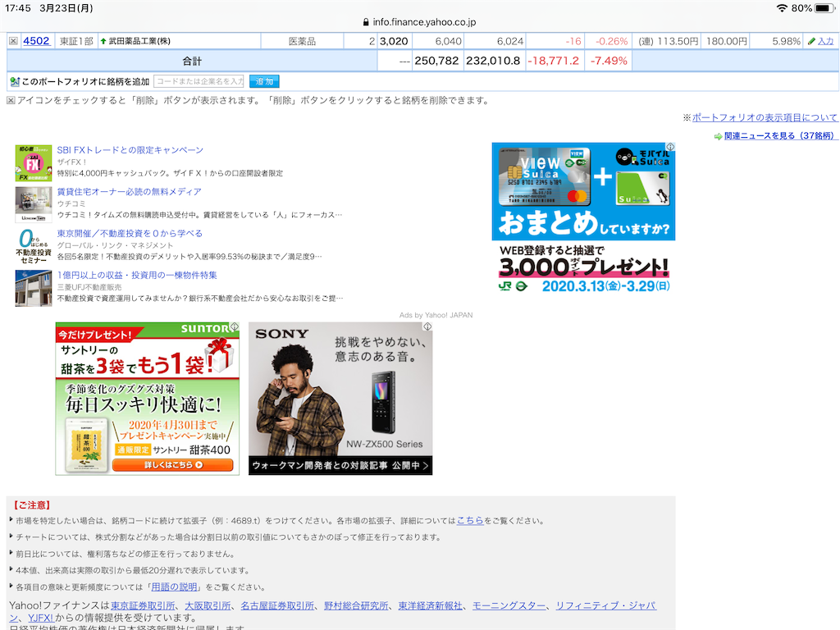Click 詳しくはこちら button in Suntory ad

click(172, 465)
